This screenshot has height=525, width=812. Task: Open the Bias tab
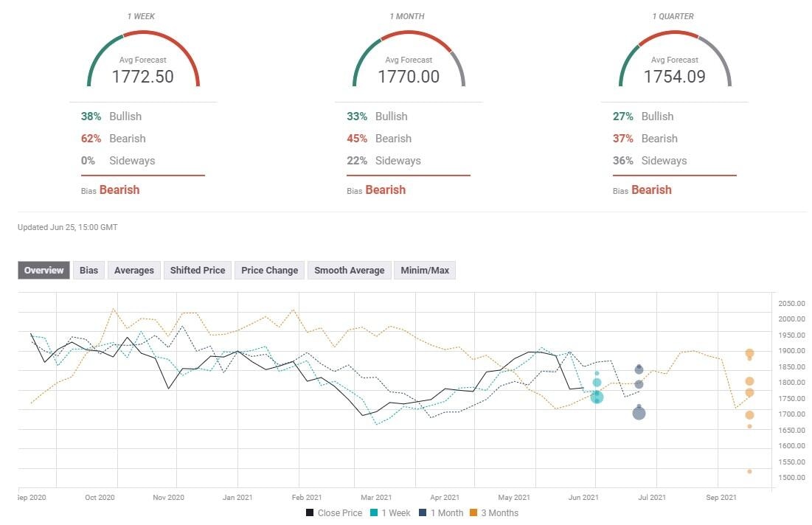[x=89, y=270]
